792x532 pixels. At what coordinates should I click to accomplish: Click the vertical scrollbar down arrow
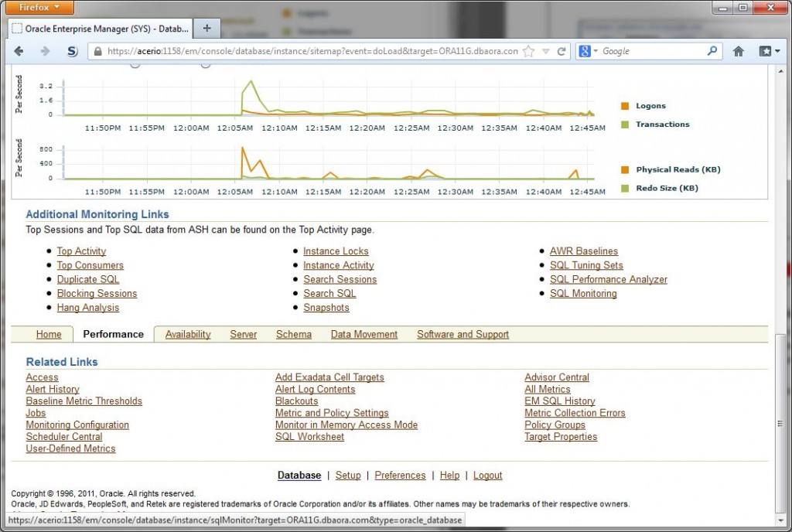pos(781,520)
